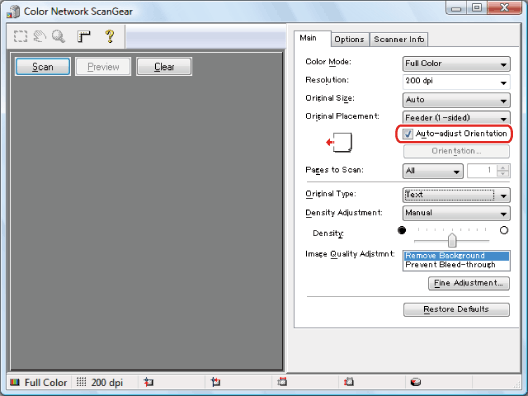This screenshot has width=528, height=396.
Task: Click the Density slider thumb
Action: tap(452, 240)
